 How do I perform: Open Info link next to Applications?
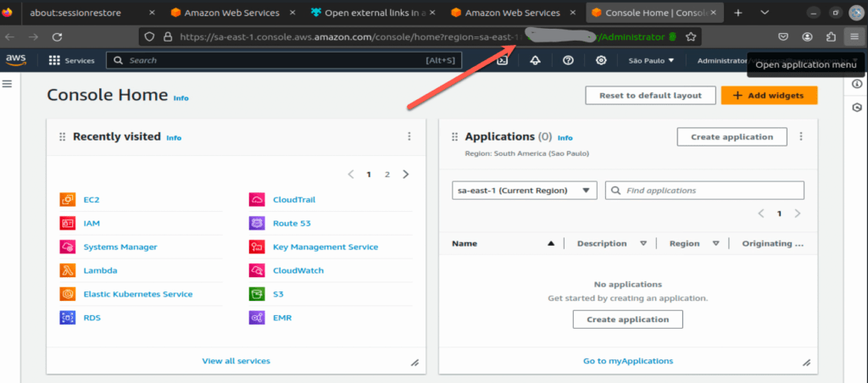(x=565, y=138)
